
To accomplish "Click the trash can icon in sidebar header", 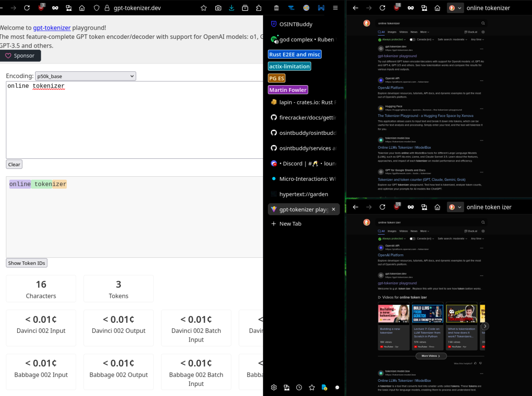I will click(277, 8).
